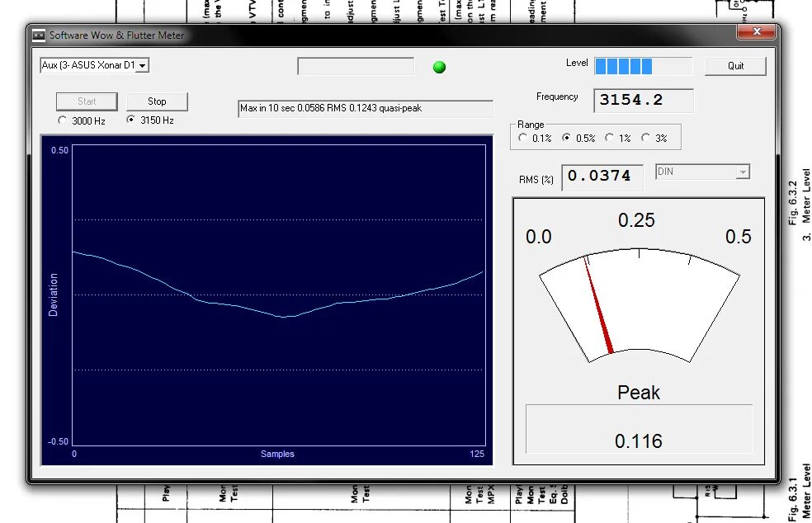Click the RMS (%) label
Image resolution: width=812 pixels, height=523 pixels.
click(x=536, y=180)
